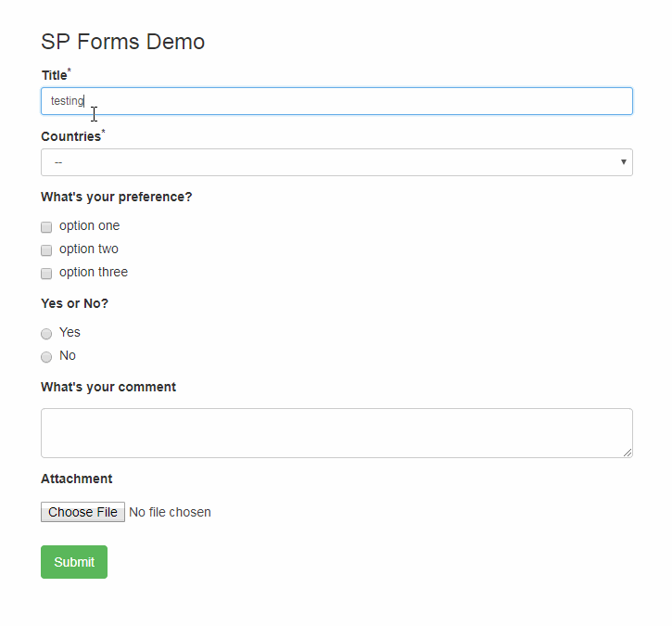Click the "Yes" label text
Viewport: 672px width, 626px height.
coord(70,332)
